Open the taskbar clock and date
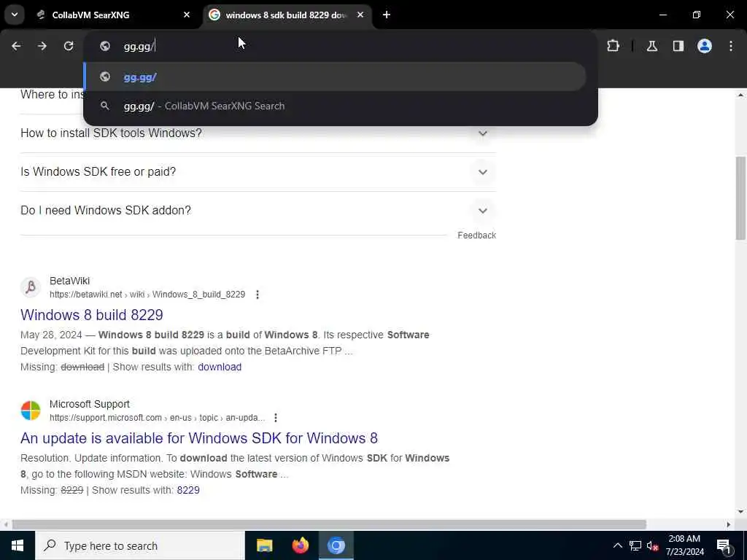The width and height of the screenshot is (747, 560). [x=684, y=545]
